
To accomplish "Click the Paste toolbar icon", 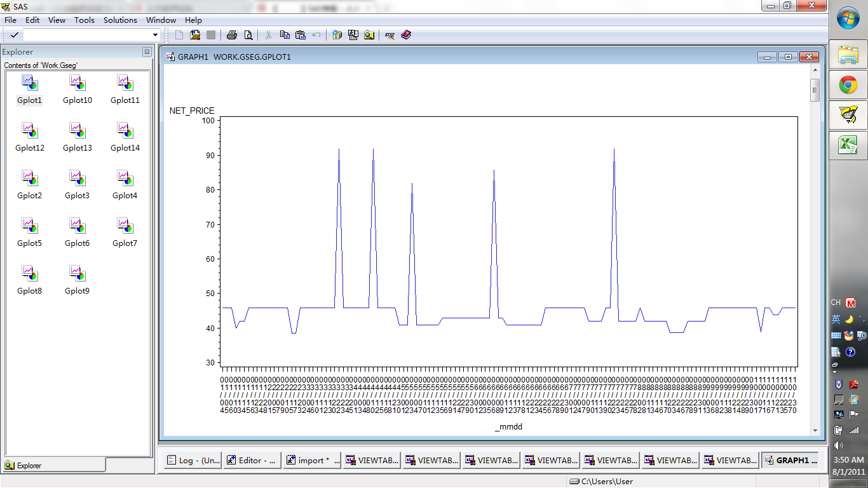I will [x=301, y=35].
